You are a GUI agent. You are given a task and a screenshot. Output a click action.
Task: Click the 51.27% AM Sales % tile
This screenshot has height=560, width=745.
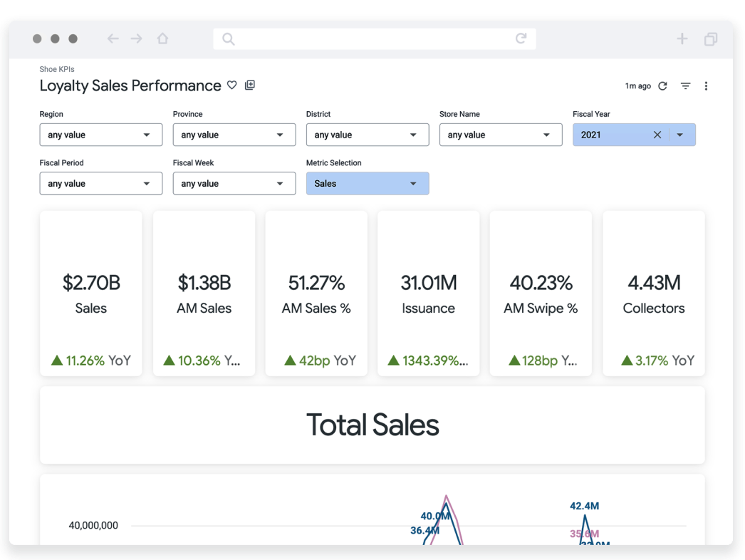pos(316,294)
